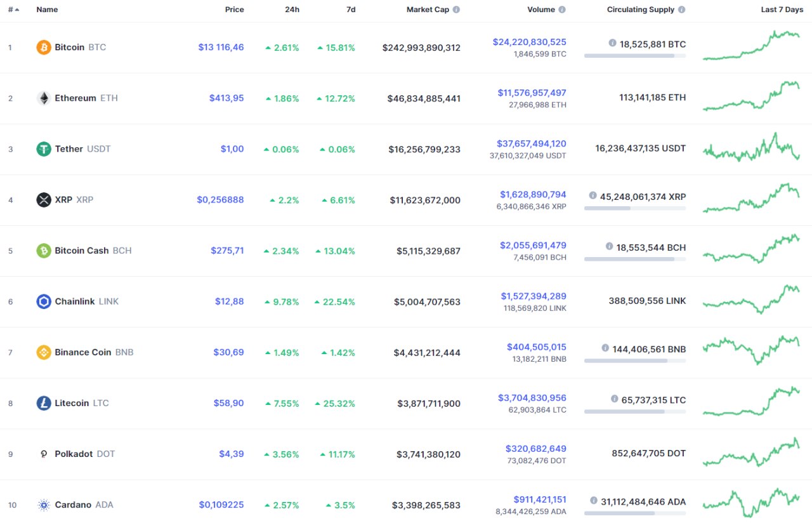Image resolution: width=812 pixels, height=528 pixels.
Task: Sort by rank using # column header
Action: (13, 10)
